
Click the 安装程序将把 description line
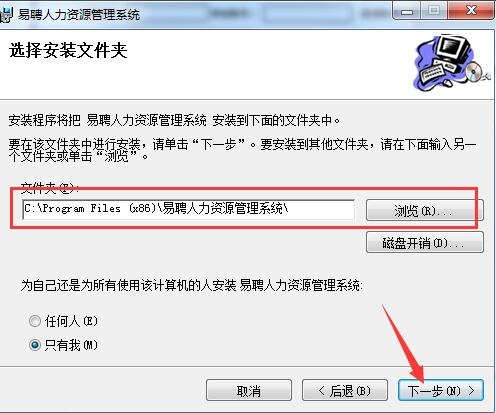174,120
